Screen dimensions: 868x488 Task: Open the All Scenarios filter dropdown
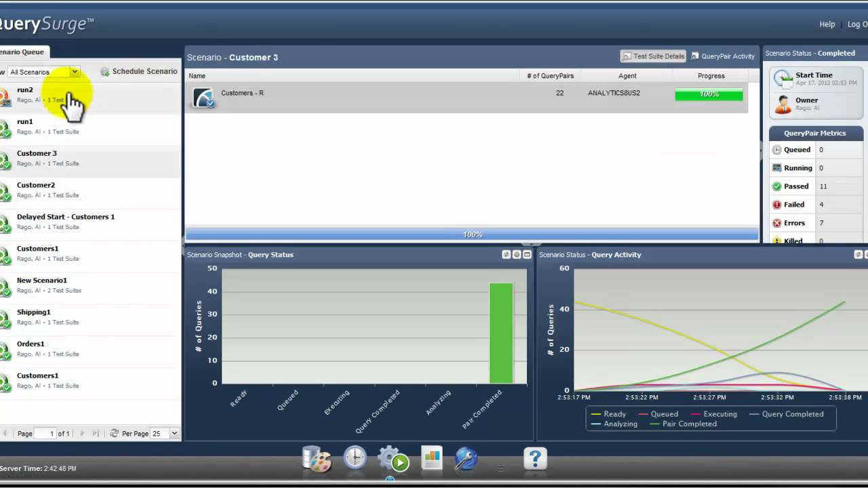click(x=75, y=72)
